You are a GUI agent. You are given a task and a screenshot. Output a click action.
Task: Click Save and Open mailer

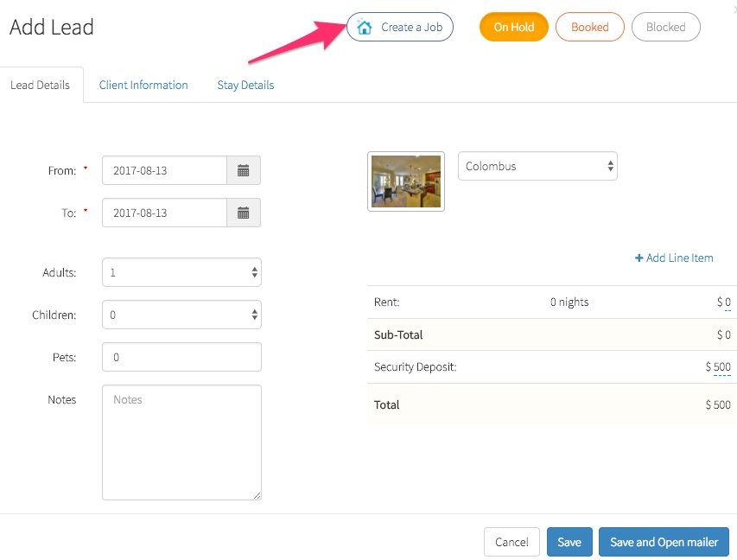pos(664,542)
